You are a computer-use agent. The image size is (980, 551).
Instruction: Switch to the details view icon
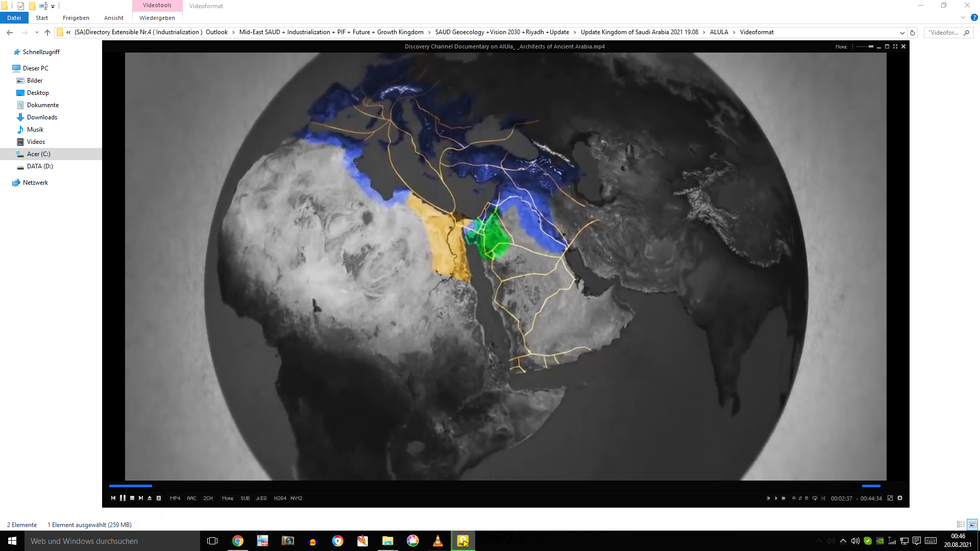(x=961, y=524)
